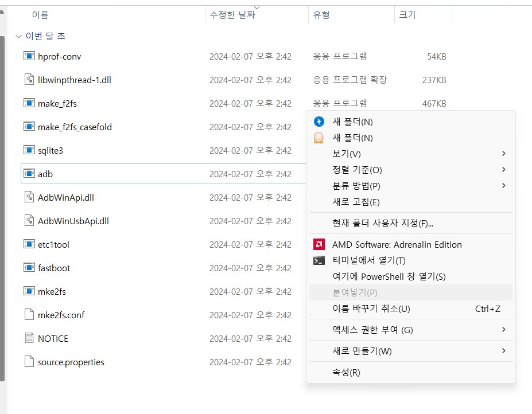Screen dimensions: 532x414
Task: Expand the 새로 만들기(W) submenu arrow
Action: (x=503, y=350)
